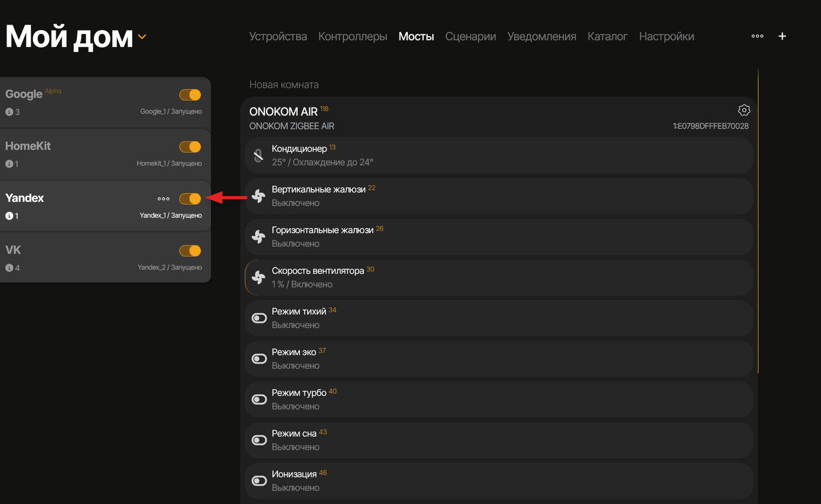Click the fan icon next to Горизонтальные жалюзи

[x=258, y=236]
